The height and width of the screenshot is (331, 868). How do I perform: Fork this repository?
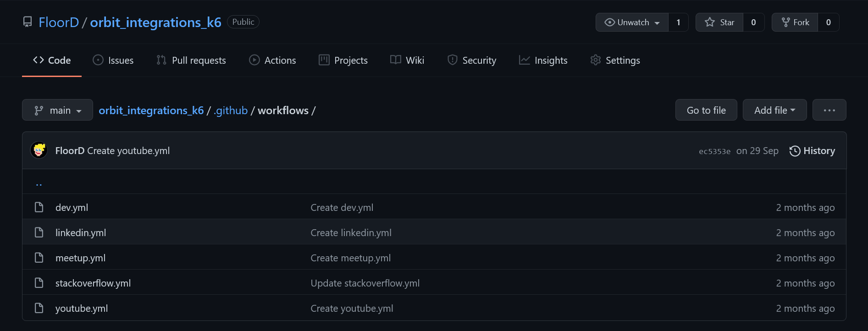point(795,22)
